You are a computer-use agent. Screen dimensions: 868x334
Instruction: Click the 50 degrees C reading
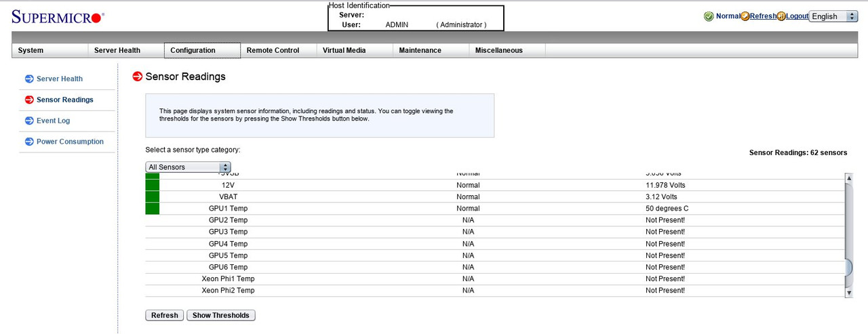pyautogui.click(x=667, y=208)
